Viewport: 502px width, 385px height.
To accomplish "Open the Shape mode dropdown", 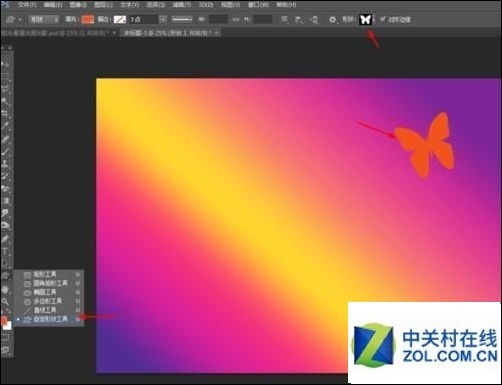I will point(44,20).
